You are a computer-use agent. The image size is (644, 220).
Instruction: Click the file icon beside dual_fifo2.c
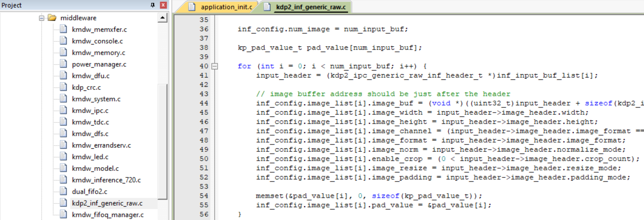coord(63,191)
